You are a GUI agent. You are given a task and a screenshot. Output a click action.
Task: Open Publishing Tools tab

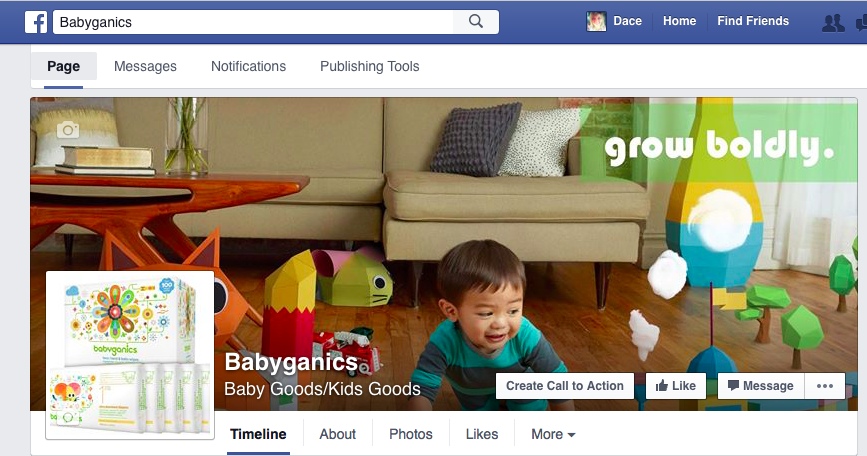click(x=370, y=66)
